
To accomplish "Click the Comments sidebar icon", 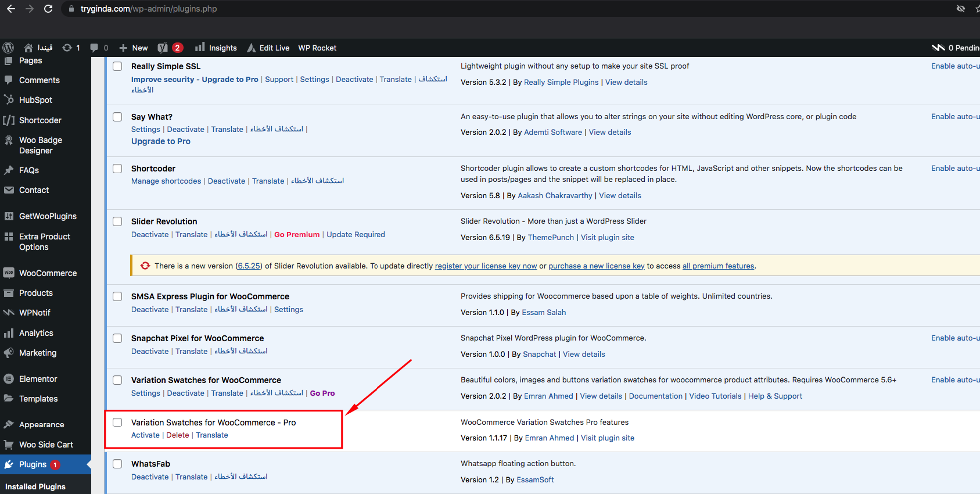I will point(9,80).
